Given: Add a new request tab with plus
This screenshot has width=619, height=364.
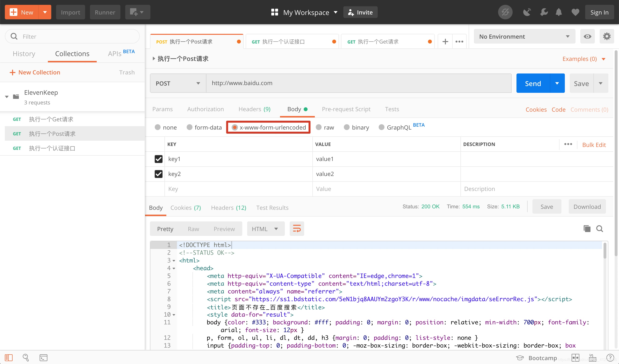Looking at the screenshot, I should tap(445, 42).
